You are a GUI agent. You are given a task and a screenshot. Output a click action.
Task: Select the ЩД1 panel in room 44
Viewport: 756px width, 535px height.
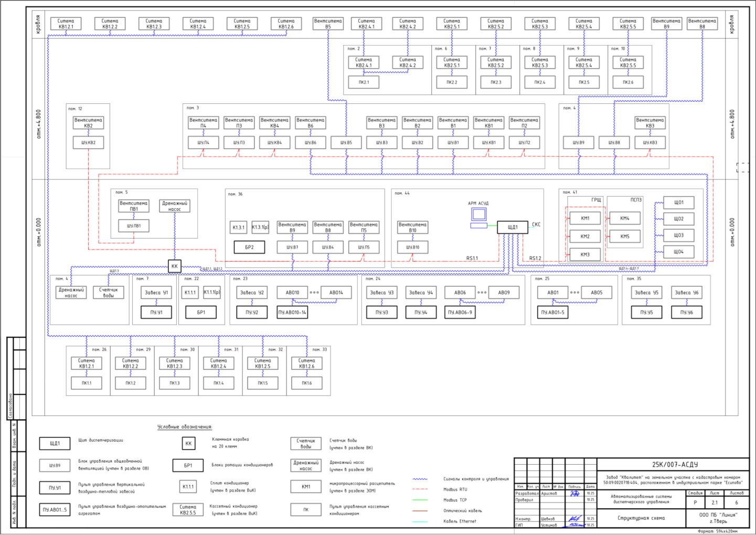512,227
